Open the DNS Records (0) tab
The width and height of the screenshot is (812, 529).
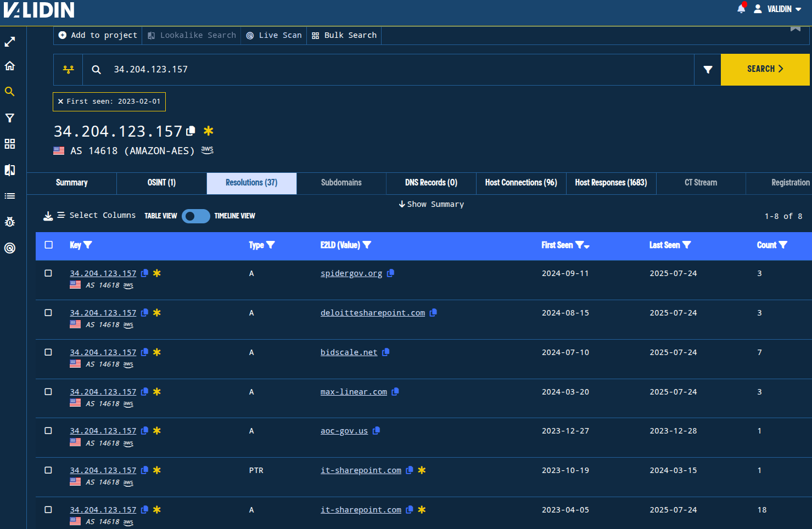point(431,183)
